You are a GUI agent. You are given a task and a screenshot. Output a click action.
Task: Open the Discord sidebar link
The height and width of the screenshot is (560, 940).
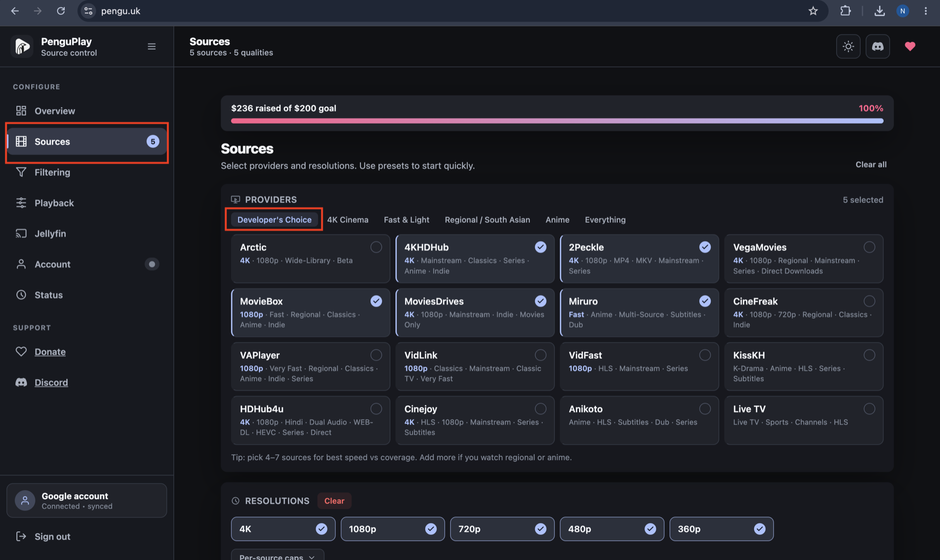click(51, 383)
